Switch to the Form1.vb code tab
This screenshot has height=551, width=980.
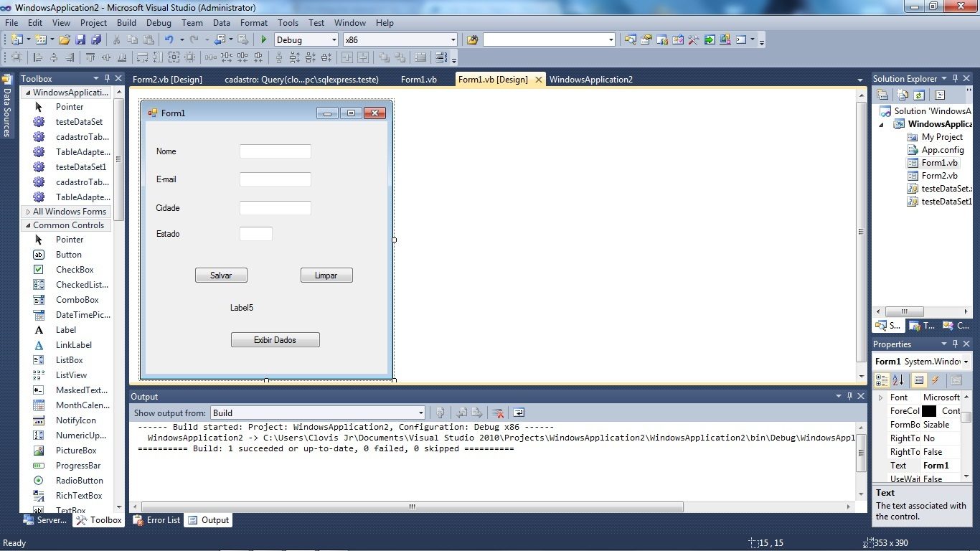tap(418, 80)
